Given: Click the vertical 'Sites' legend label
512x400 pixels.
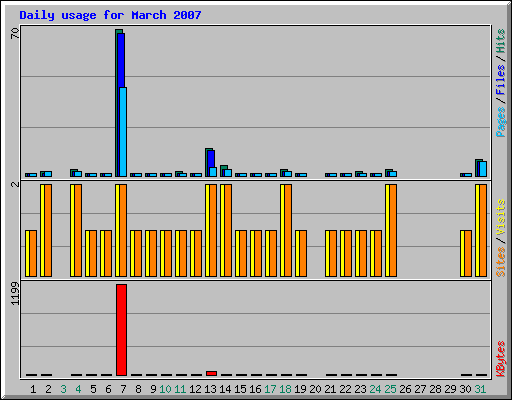Looking at the screenshot, I should [x=501, y=262].
